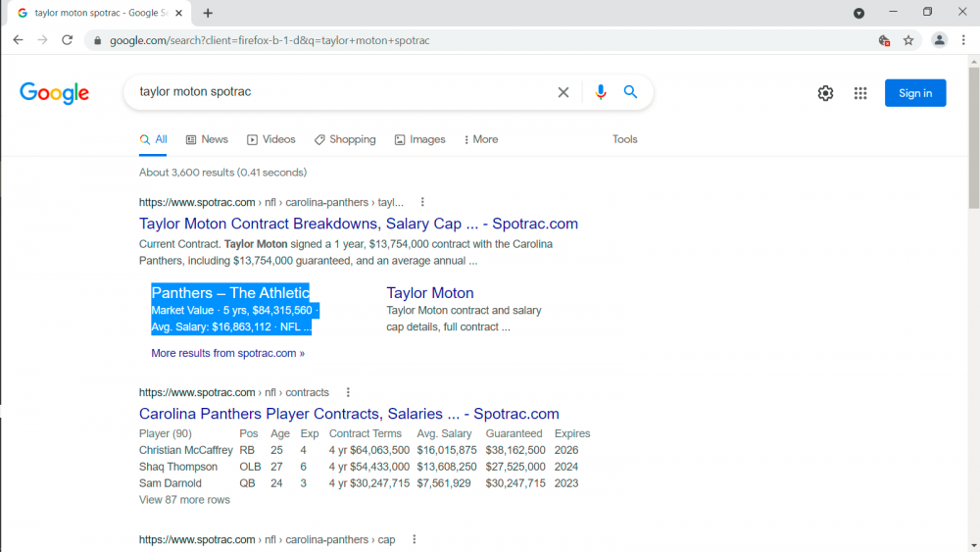Open Google settings gear icon
This screenshot has height=552, width=980.
(x=825, y=93)
